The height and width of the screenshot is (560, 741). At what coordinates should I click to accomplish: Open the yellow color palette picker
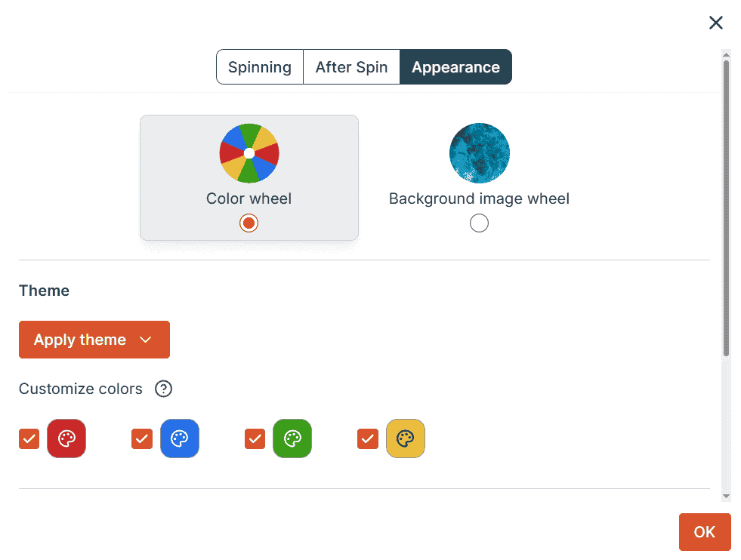click(406, 438)
